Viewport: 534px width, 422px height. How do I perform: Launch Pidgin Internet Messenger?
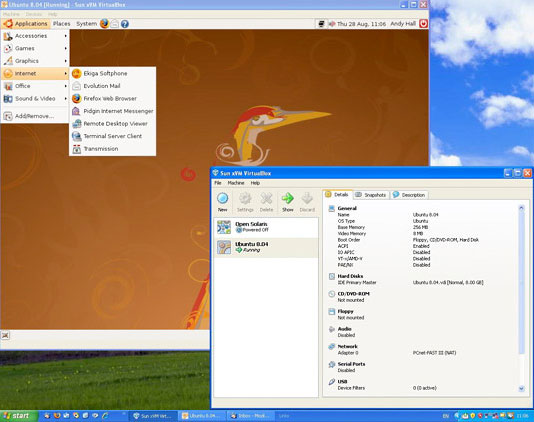[x=112, y=111]
